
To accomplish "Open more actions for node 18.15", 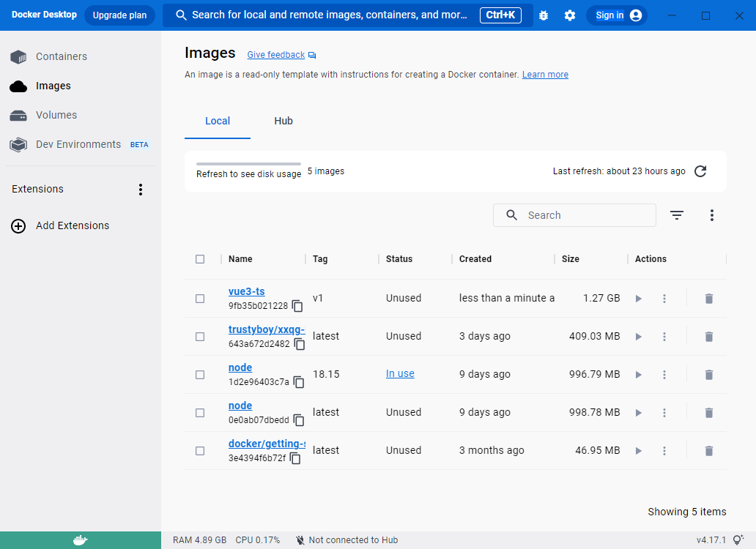I will (664, 375).
